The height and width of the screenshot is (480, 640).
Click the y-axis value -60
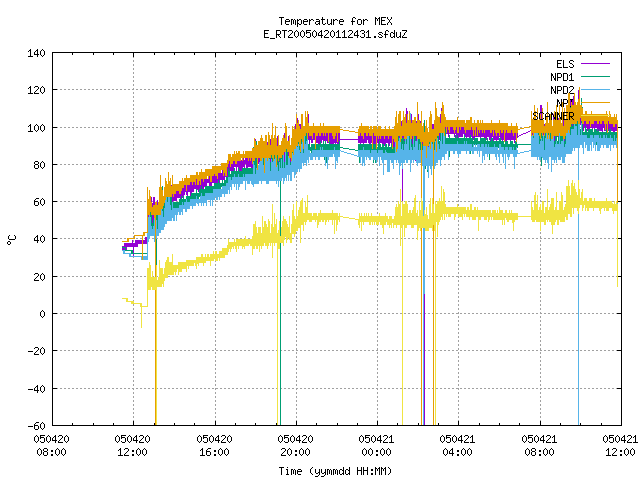(x=36, y=426)
